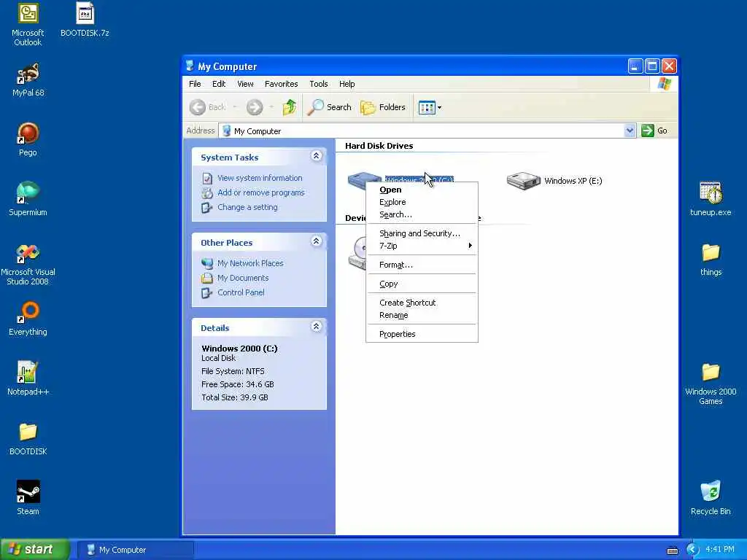This screenshot has height=560, width=747.
Task: Click Add or remove programs link
Action: pyautogui.click(x=261, y=192)
